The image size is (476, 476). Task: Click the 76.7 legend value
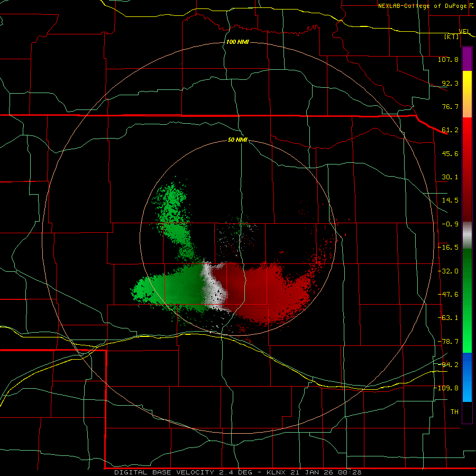[450, 106]
